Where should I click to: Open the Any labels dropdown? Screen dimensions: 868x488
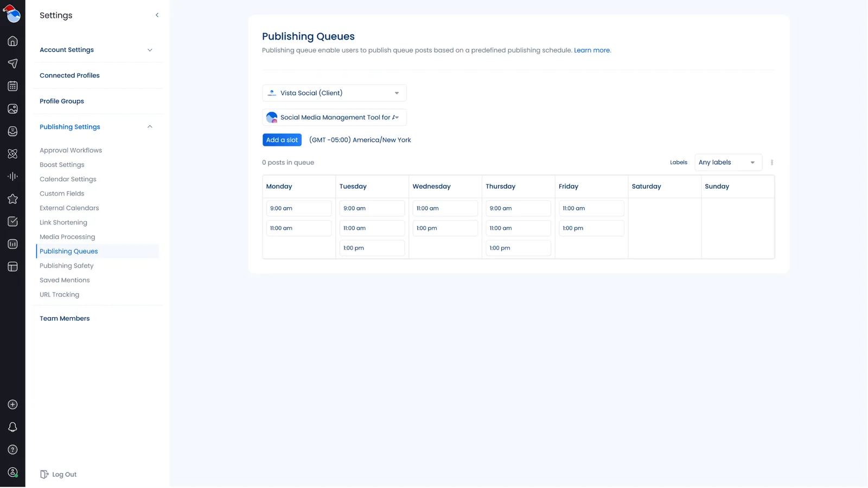coord(727,163)
